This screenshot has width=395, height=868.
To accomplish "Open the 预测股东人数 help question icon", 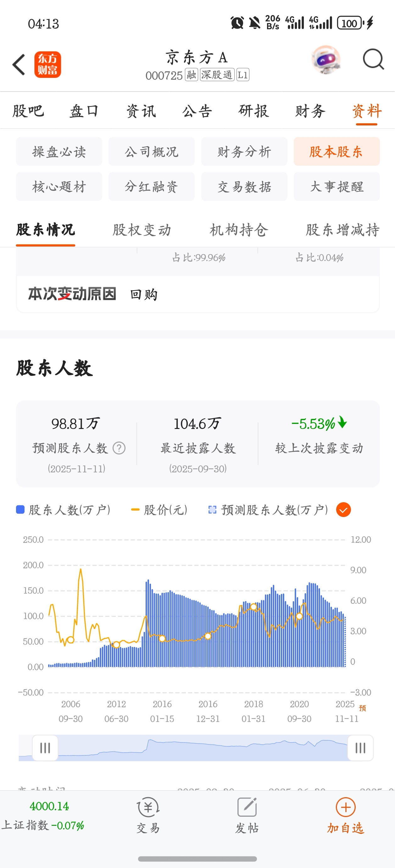I will click(x=119, y=448).
